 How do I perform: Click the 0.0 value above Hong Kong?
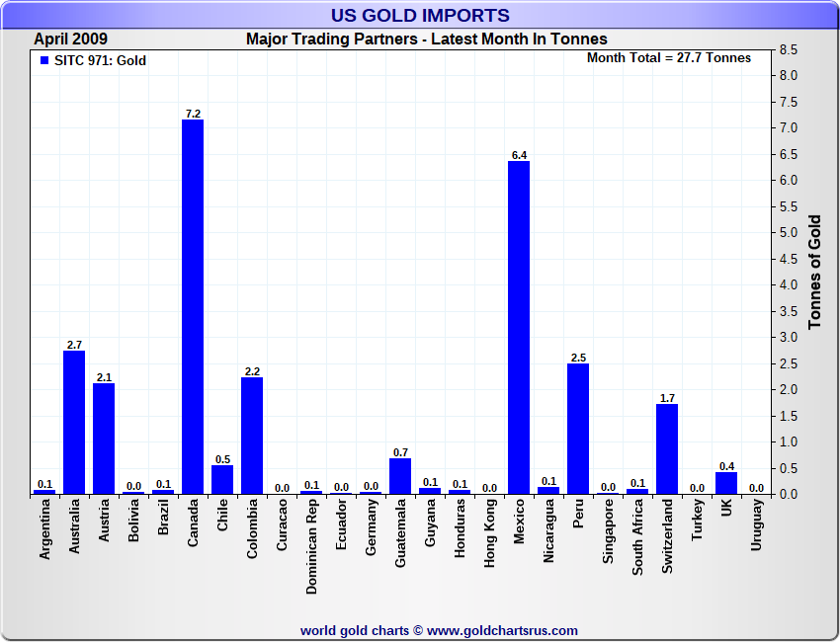tap(489, 488)
